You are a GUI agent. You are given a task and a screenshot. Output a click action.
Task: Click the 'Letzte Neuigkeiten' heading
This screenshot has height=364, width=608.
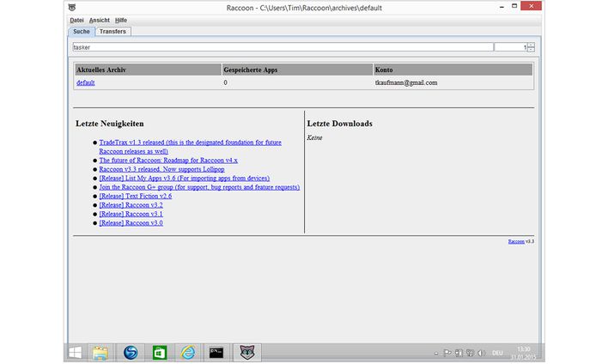pos(110,124)
